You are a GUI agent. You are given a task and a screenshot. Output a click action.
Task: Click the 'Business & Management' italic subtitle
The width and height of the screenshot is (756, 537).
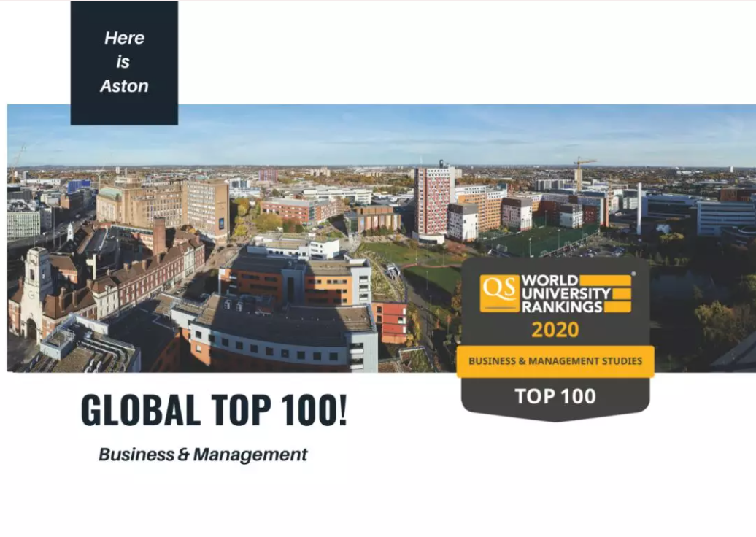click(203, 455)
